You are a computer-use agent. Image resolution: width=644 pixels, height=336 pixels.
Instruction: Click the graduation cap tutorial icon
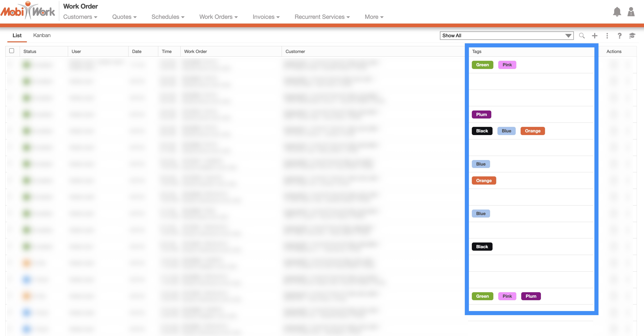click(x=632, y=36)
